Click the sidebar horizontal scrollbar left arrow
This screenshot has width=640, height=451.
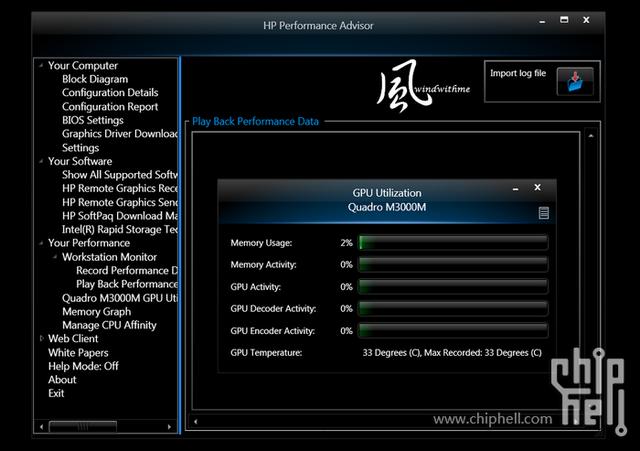[x=41, y=427]
